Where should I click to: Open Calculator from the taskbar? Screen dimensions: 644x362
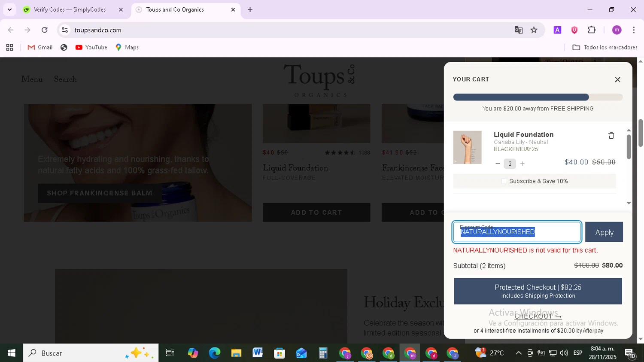tap(323, 353)
